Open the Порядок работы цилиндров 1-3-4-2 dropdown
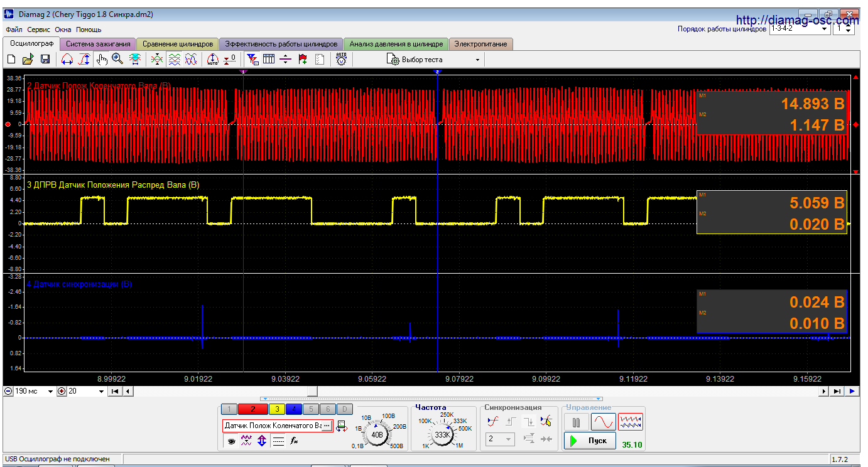Image resolution: width=868 pixels, height=467 pixels. click(x=799, y=29)
